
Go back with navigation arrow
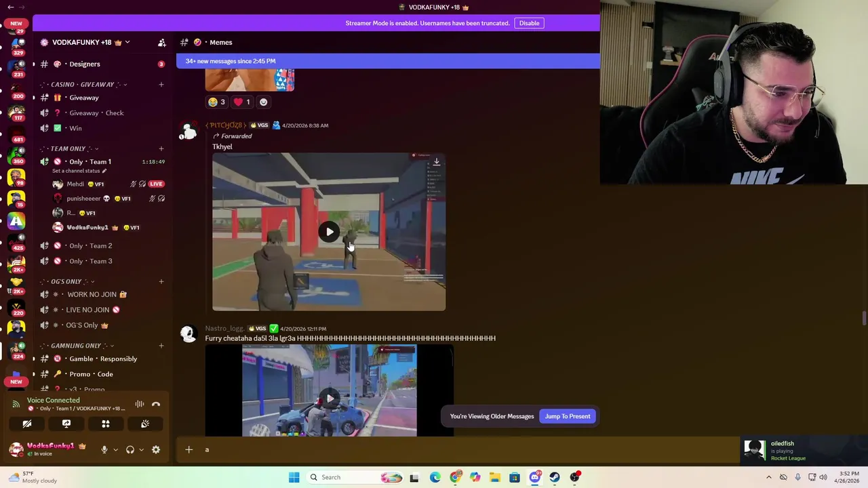pyautogui.click(x=10, y=7)
